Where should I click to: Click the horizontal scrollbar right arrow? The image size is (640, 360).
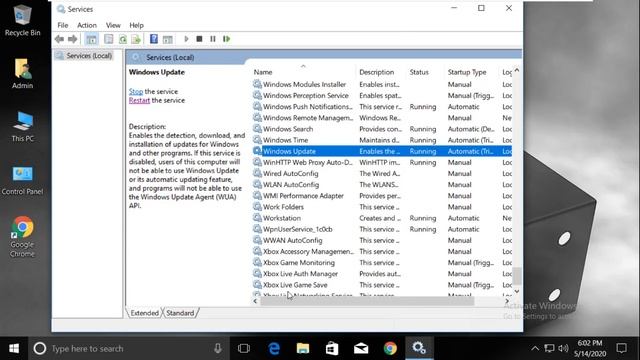[x=507, y=301]
